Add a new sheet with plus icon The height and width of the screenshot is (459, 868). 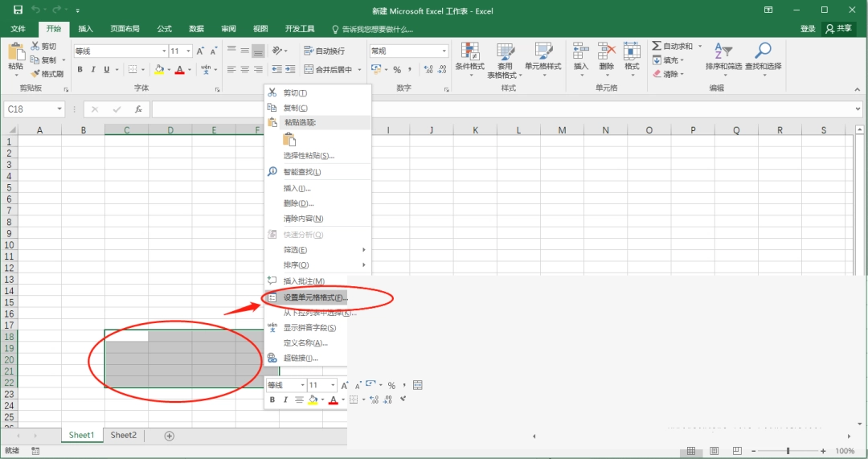point(170,436)
